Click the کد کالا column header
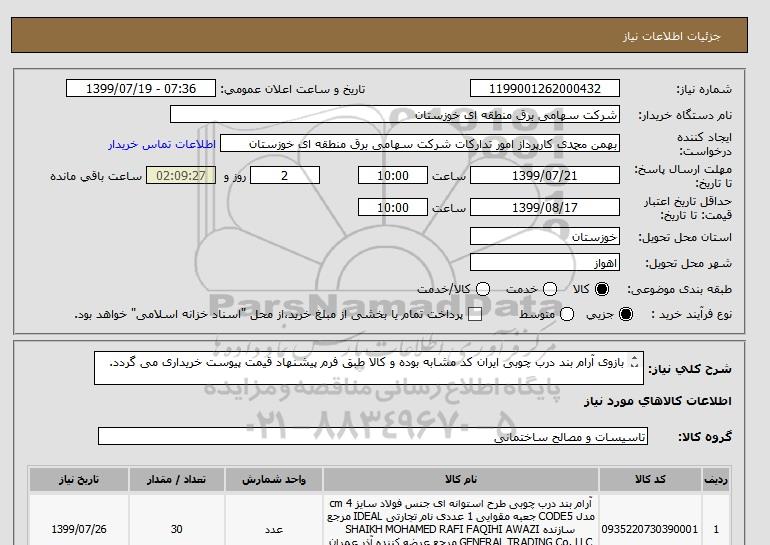 [650, 479]
